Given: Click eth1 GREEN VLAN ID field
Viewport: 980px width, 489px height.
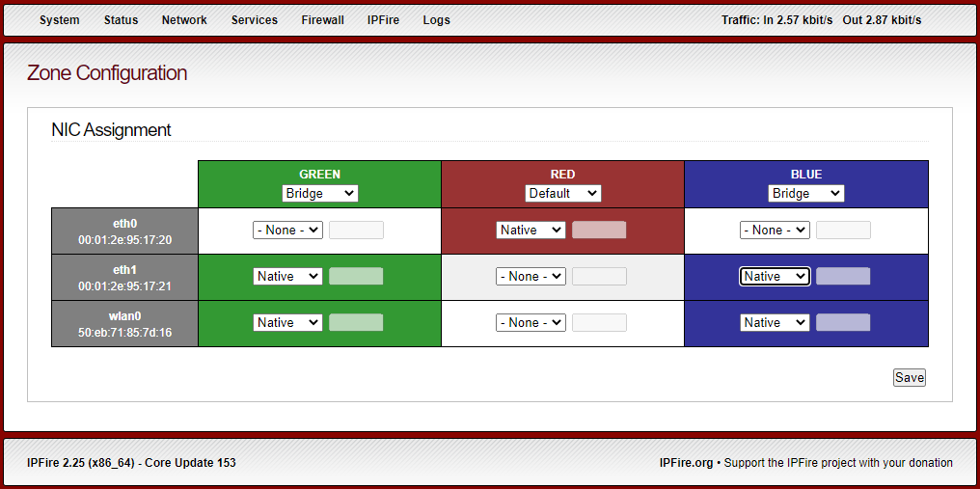Looking at the screenshot, I should click(356, 277).
